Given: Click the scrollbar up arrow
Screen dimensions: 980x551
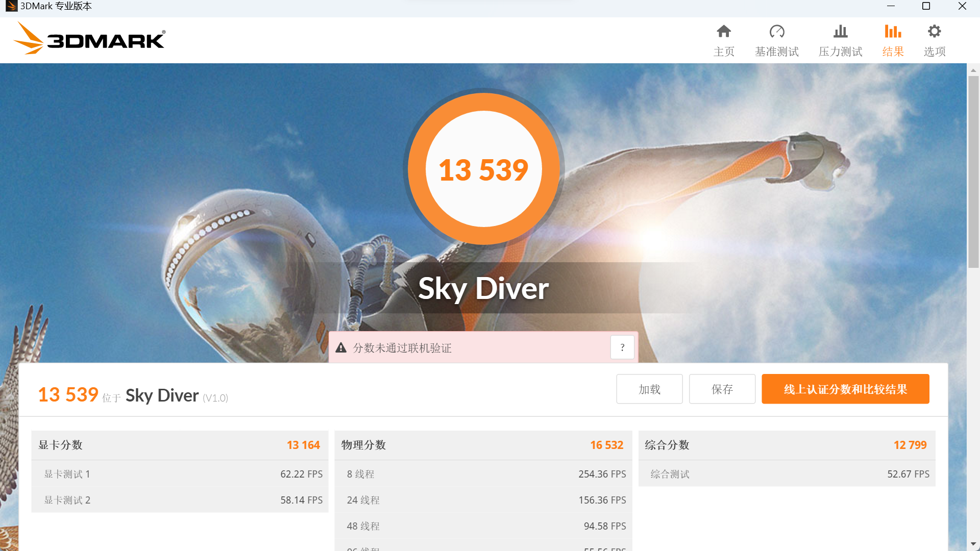Looking at the screenshot, I should [x=973, y=70].
